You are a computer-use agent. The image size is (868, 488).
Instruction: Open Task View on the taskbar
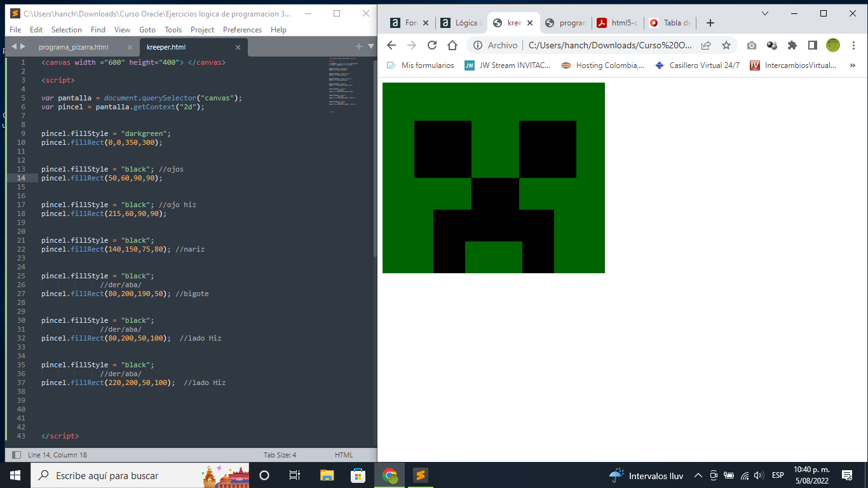coord(295,475)
